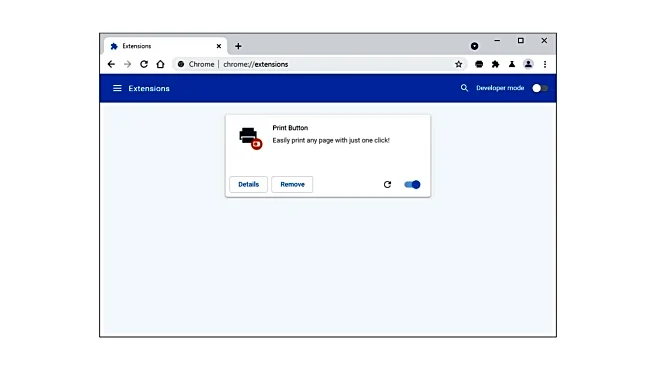Remove the Print Button extension
The image size is (656, 368).
coord(292,184)
